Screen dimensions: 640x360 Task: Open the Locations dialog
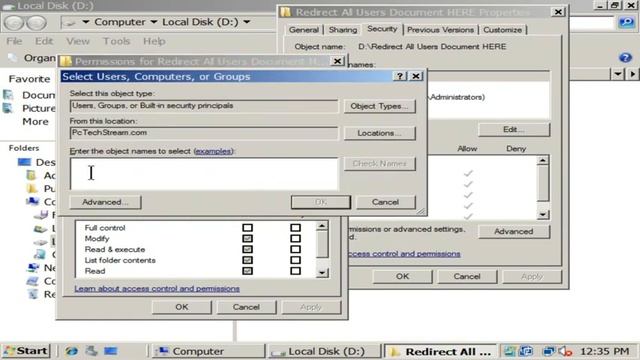point(380,133)
